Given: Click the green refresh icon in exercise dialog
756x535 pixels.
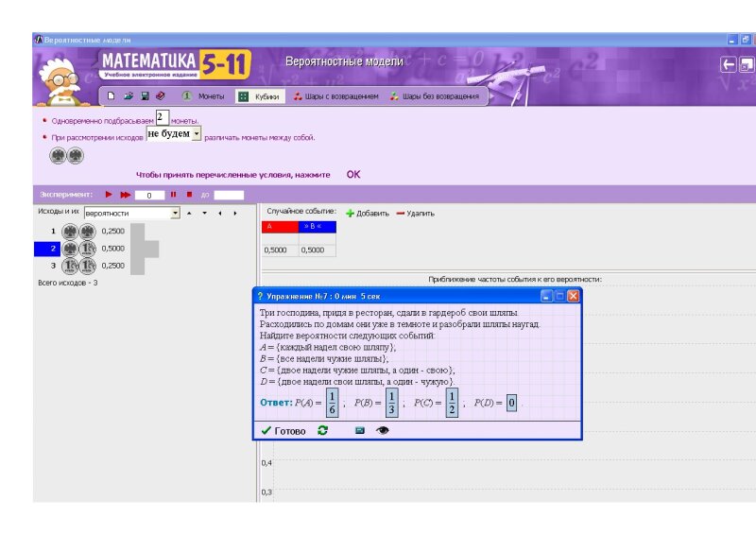Looking at the screenshot, I should point(323,430).
